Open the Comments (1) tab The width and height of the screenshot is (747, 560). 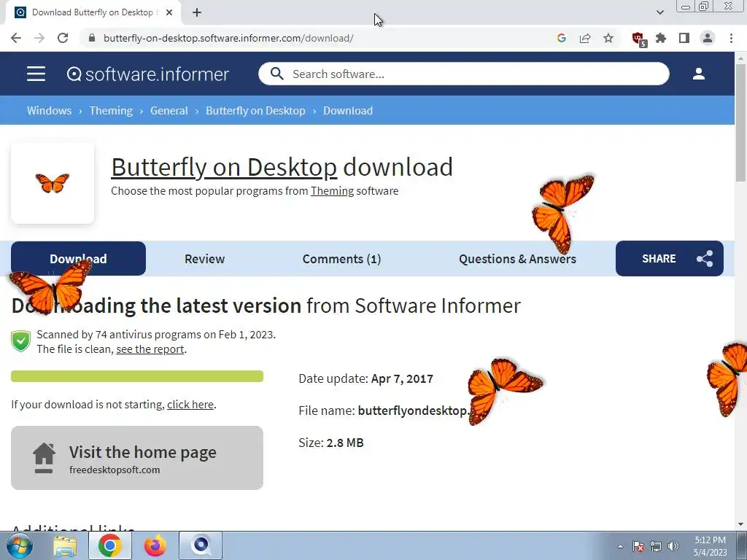pos(341,259)
